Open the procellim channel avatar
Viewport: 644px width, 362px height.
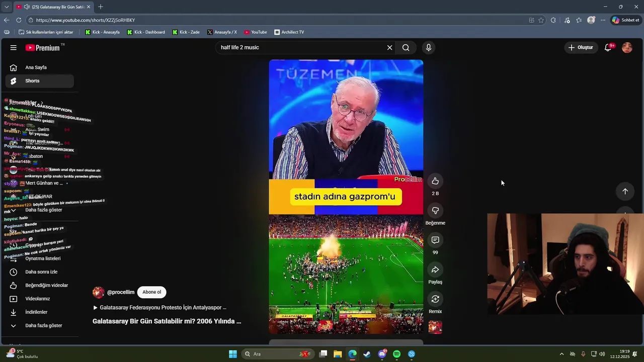98,293
